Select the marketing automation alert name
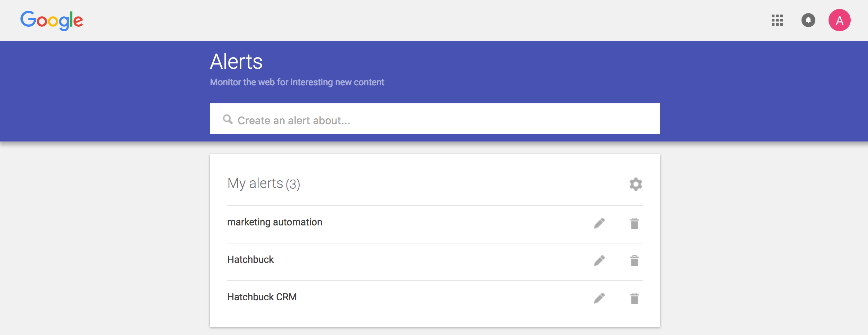Viewport: 868px width, 335px height. [x=275, y=222]
